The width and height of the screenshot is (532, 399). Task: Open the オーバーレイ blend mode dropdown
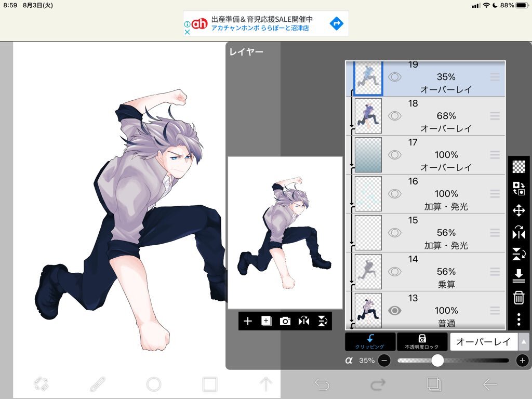click(x=489, y=342)
